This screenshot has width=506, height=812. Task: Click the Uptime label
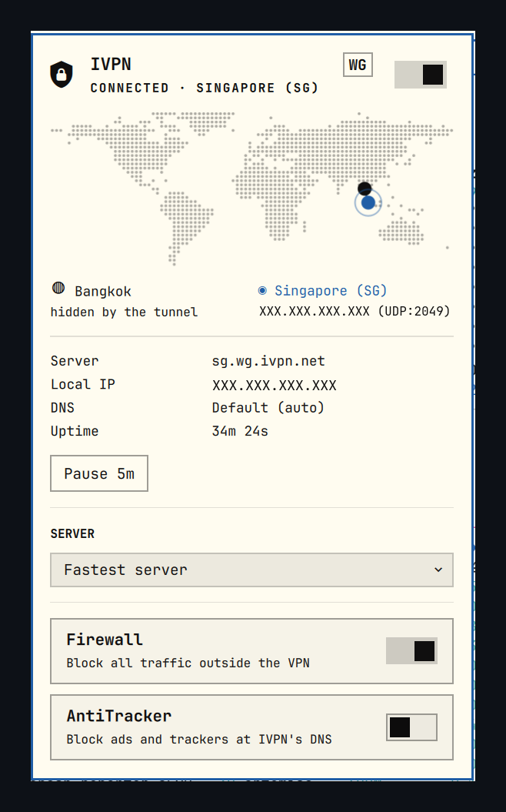click(x=75, y=431)
